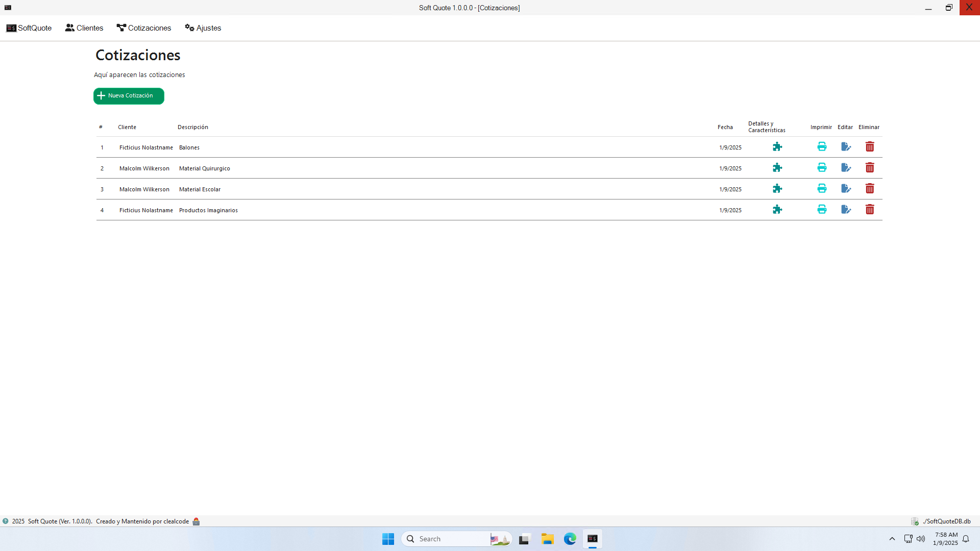The image size is (980, 551).
Task: Open the Ajustes menu
Action: coord(203,28)
